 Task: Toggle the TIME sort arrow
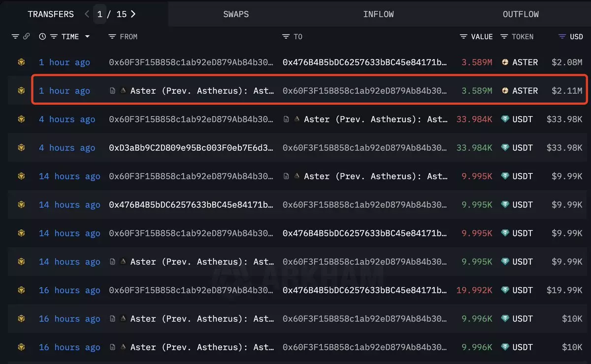[x=87, y=36]
